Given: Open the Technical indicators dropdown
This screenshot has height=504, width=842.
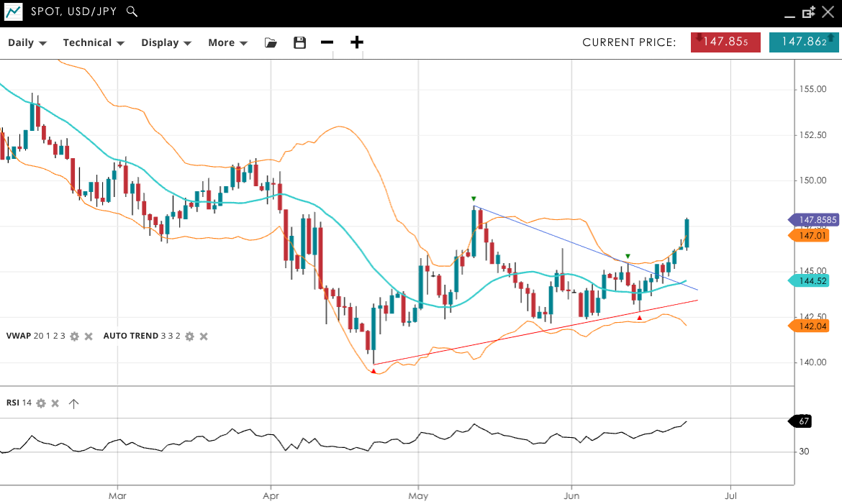Looking at the screenshot, I should (x=94, y=42).
